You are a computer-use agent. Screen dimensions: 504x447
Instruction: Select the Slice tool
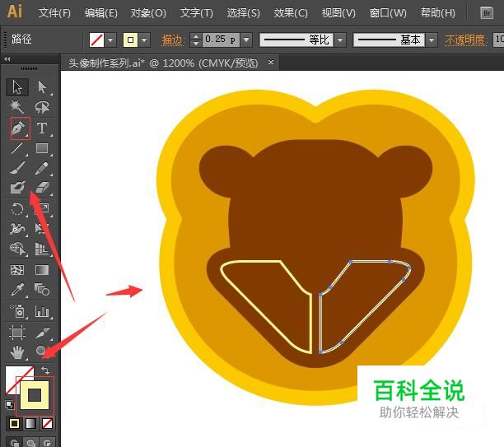42,333
